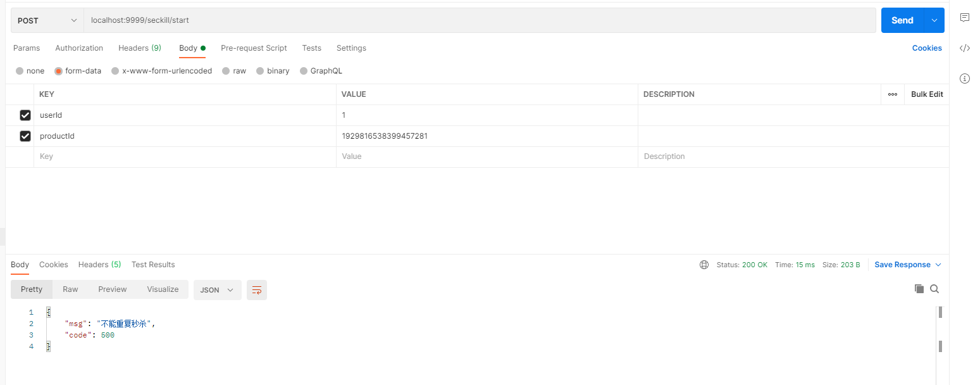Click the value 1929816538399457281
The width and height of the screenshot is (980, 385).
(385, 136)
